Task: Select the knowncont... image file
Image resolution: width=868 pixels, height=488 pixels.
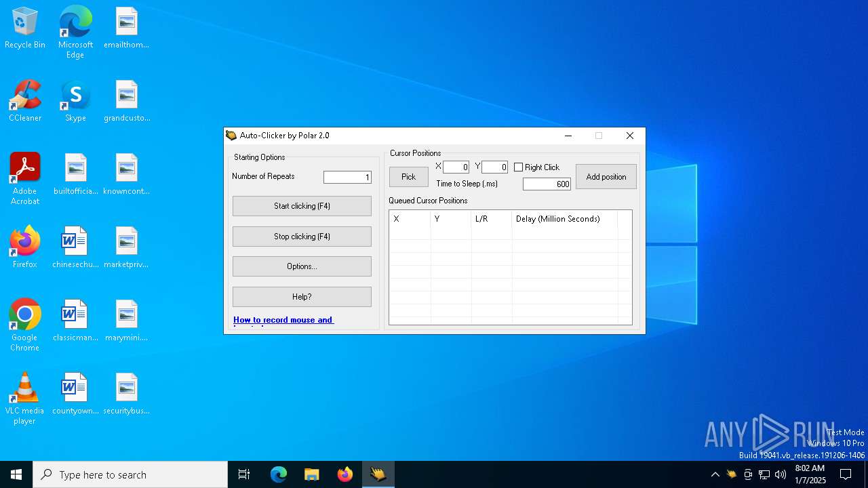Action: pos(126,175)
